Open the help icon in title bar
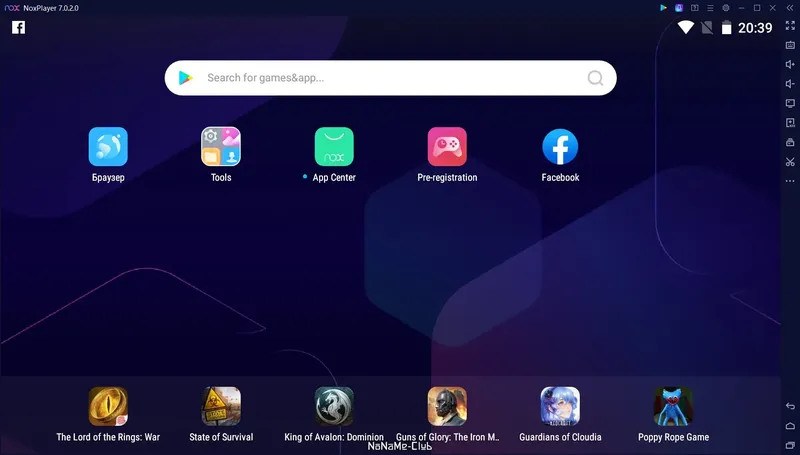Screen dimensions: 800x455 694,8
